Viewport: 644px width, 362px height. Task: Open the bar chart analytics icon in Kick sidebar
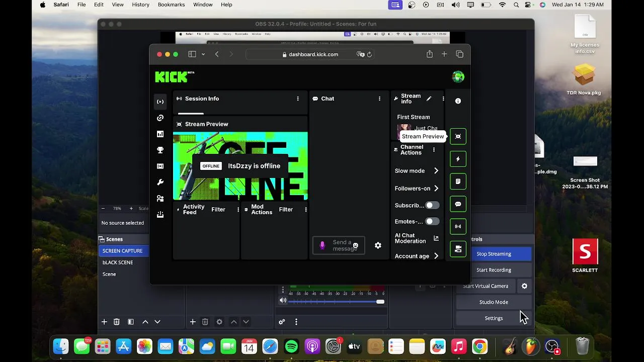pos(160,134)
